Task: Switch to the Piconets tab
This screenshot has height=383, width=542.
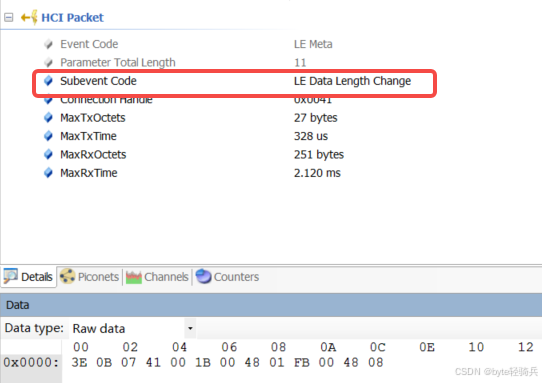Action: [90, 277]
